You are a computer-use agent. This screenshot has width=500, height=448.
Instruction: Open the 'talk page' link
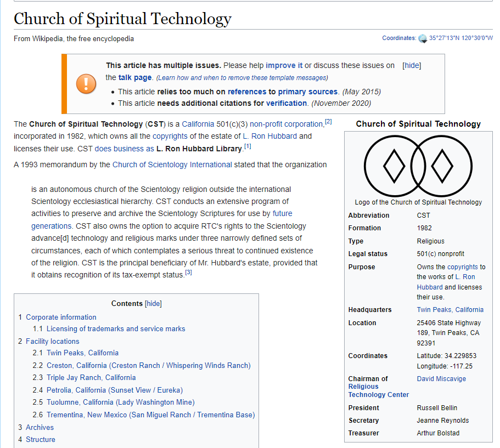coord(135,77)
